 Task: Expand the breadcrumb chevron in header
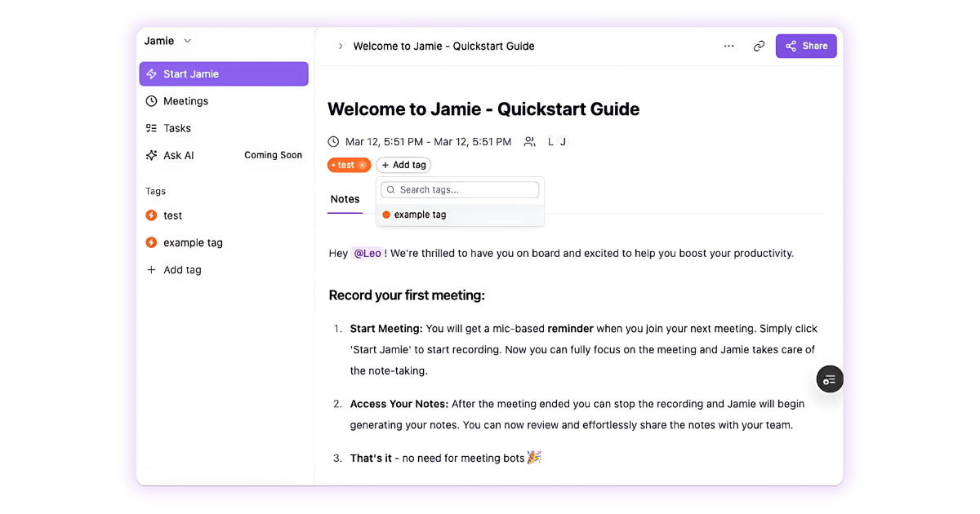[x=341, y=47]
